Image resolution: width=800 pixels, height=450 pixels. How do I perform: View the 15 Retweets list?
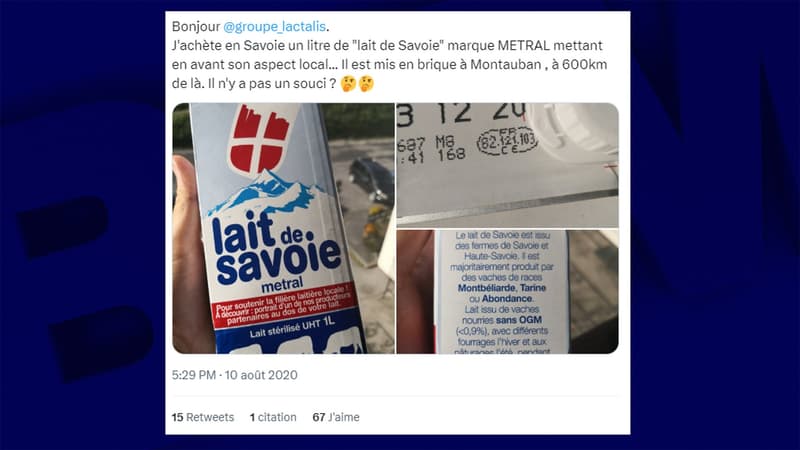point(203,417)
